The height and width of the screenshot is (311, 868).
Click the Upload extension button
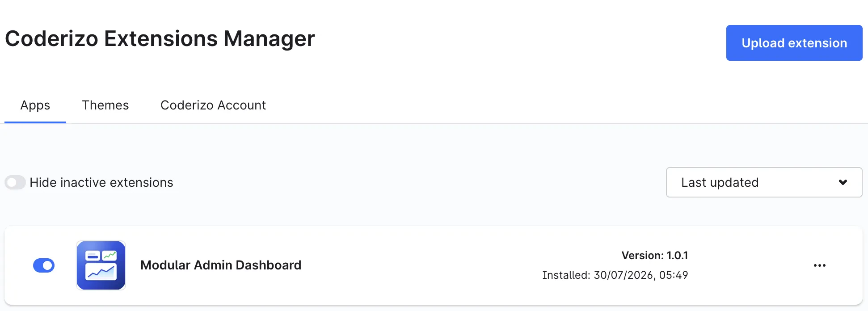coord(794,43)
